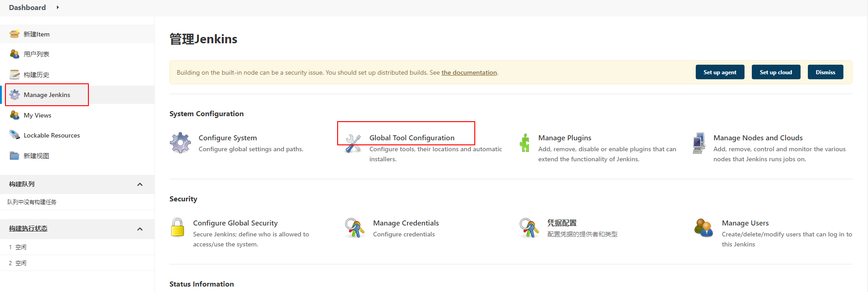This screenshot has width=868, height=292.
Task: Click the 管理Jenkins page title
Action: (x=203, y=39)
